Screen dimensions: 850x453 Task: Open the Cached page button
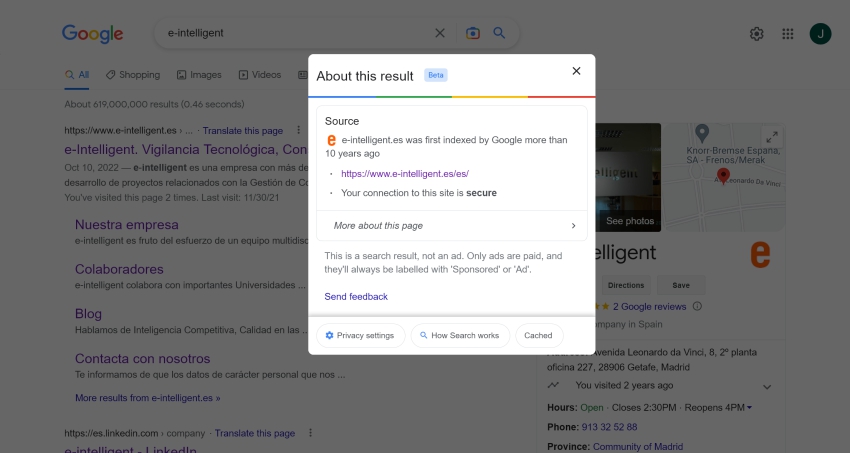[x=539, y=335]
